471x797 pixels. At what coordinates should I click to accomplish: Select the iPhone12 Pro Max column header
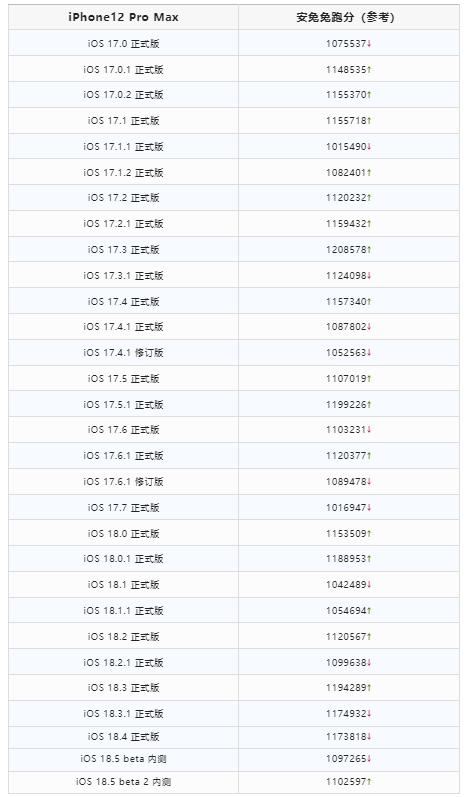(123, 17)
